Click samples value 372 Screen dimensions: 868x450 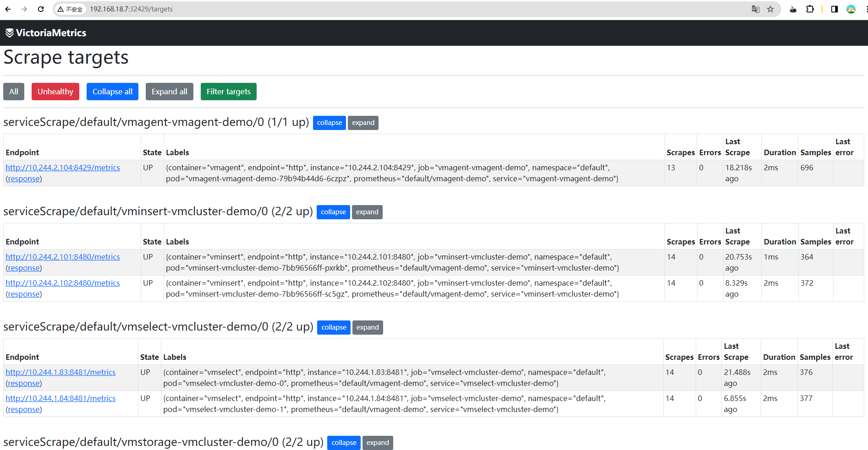click(807, 283)
